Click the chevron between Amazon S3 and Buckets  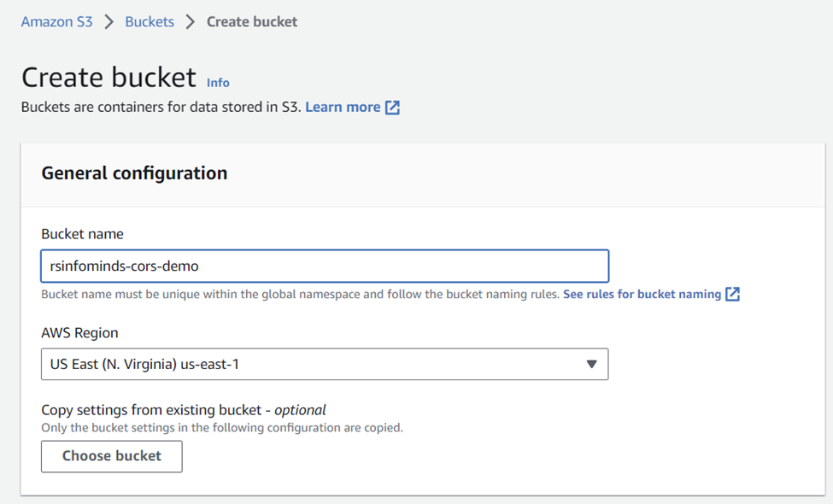(109, 21)
